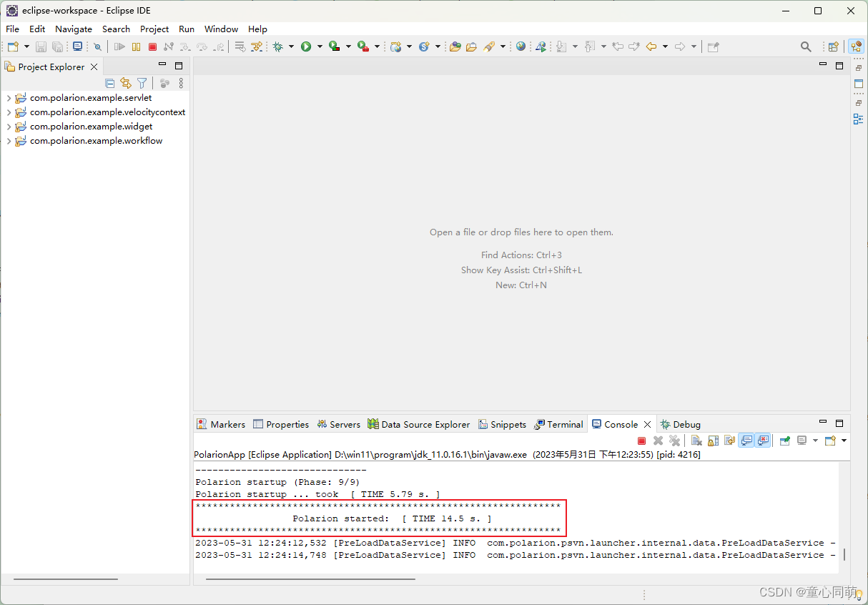Screen dimensions: 868x605
Task: Click Open Type folder icon
Action: pyautogui.click(x=455, y=46)
